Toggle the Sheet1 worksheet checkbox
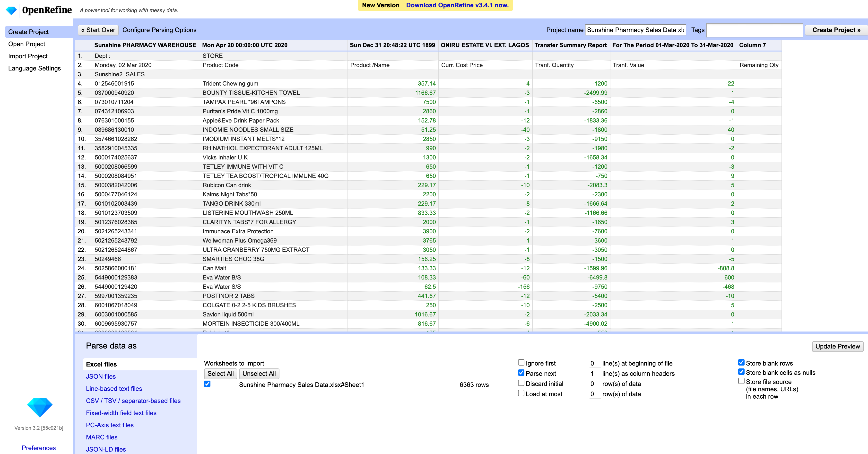Viewport: 868px width, 454px height. pos(207,384)
